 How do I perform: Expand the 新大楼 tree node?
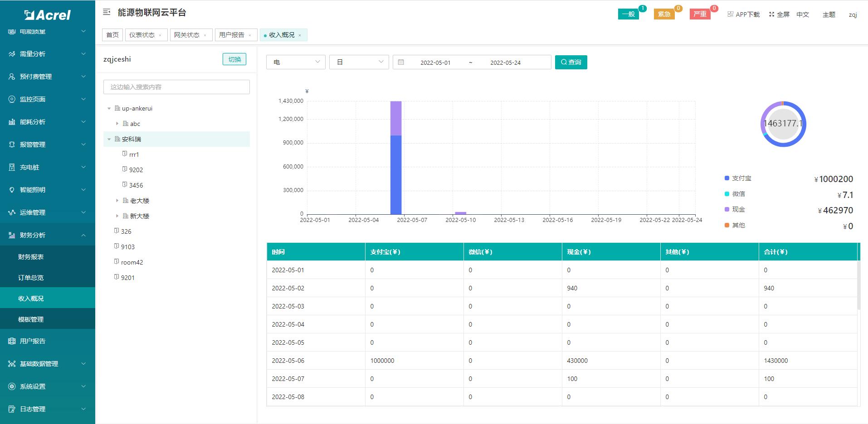[117, 216]
